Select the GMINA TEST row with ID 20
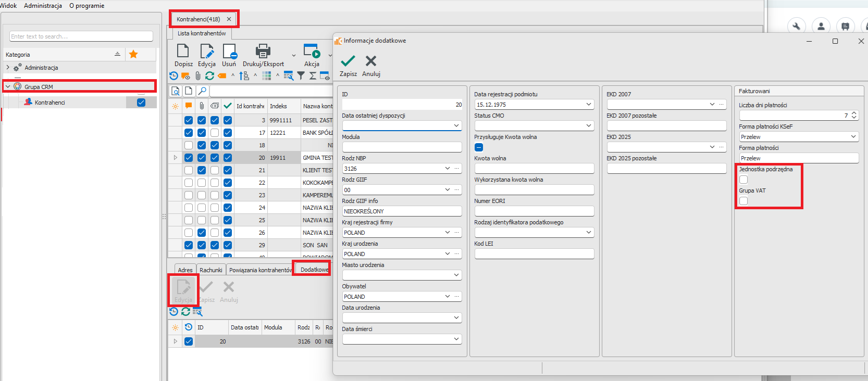Viewport: 868px width, 381px height. tap(317, 158)
